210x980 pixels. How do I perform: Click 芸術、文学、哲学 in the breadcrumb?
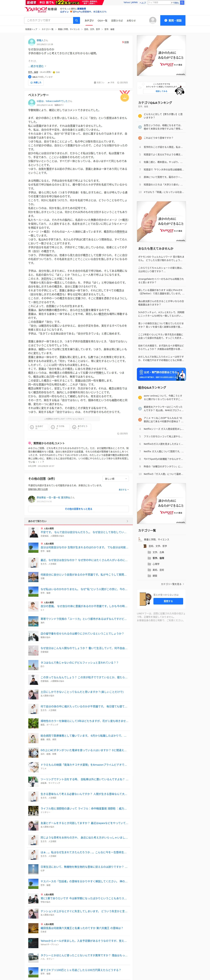coord(92,29)
